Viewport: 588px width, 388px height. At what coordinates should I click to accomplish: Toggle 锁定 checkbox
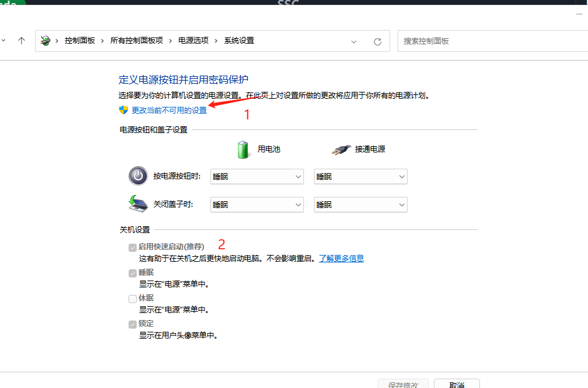coord(132,324)
